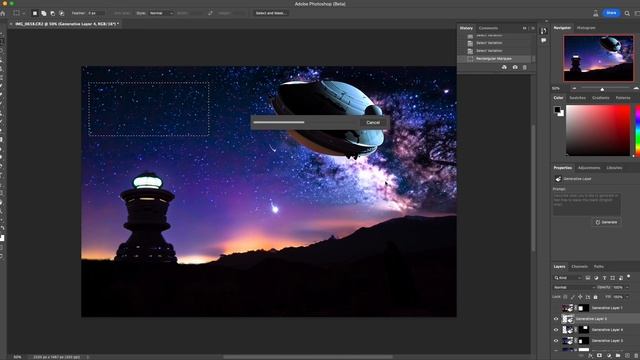
Task: Click the Navigator zoom slider handle
Action: click(602, 89)
